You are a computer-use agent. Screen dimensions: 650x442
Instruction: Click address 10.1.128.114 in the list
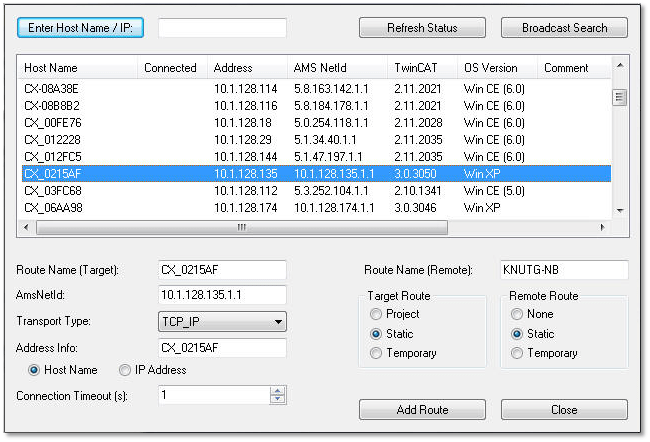coord(245,89)
